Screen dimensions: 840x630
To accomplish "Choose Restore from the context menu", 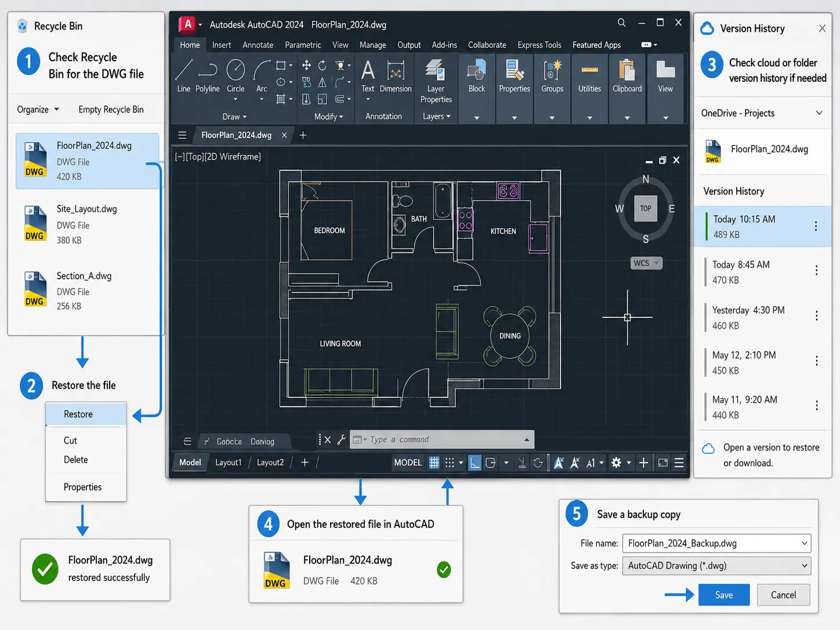I will click(86, 414).
